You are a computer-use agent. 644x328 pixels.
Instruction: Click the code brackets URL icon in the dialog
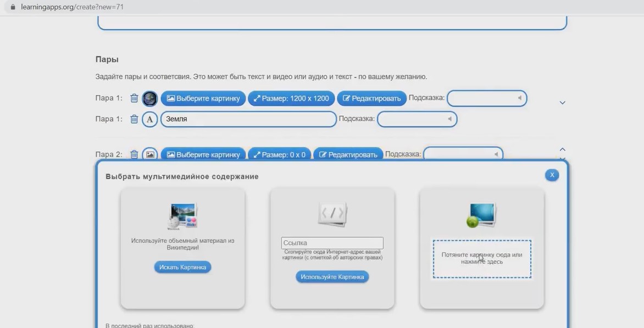[x=332, y=214]
